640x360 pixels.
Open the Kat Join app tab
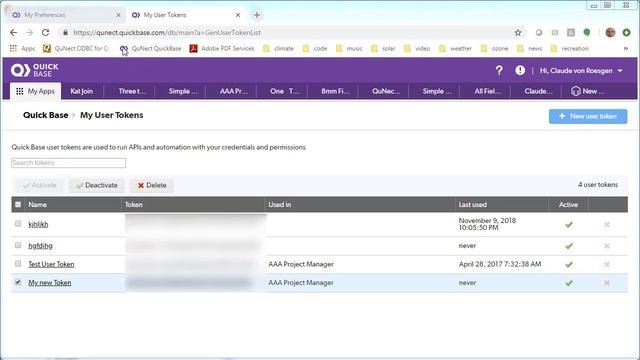(82, 91)
